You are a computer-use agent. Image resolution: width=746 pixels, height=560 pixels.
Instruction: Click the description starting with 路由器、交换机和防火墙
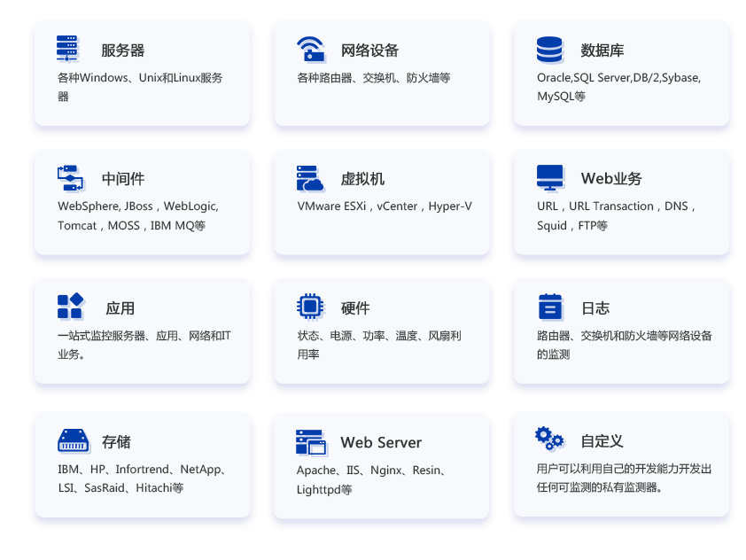(x=625, y=345)
